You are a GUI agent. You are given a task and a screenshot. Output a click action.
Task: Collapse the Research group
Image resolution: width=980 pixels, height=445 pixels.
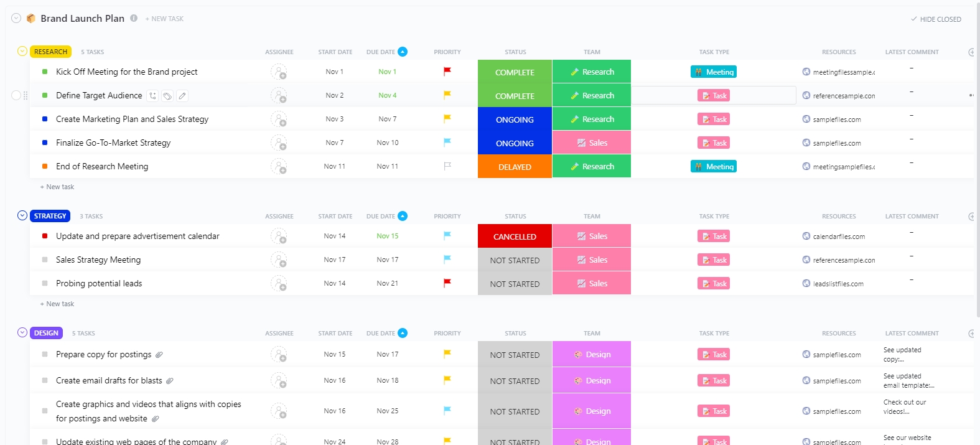pyautogui.click(x=22, y=51)
